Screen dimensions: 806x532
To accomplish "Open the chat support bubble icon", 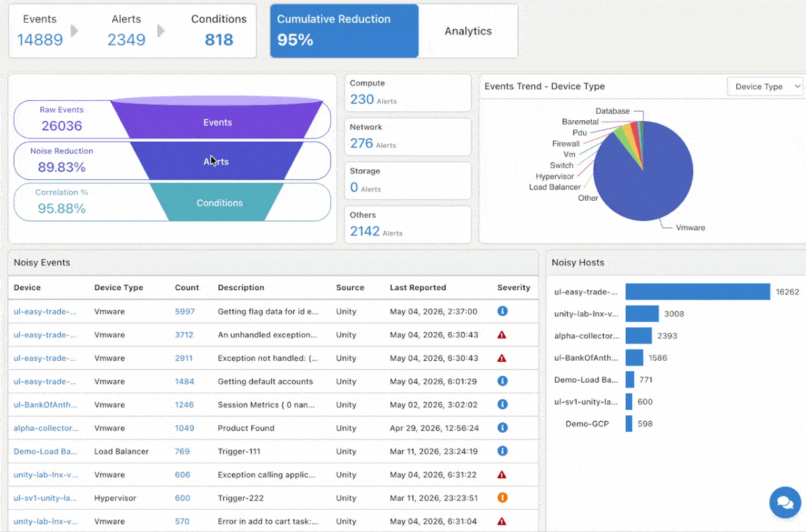I will [x=785, y=502].
